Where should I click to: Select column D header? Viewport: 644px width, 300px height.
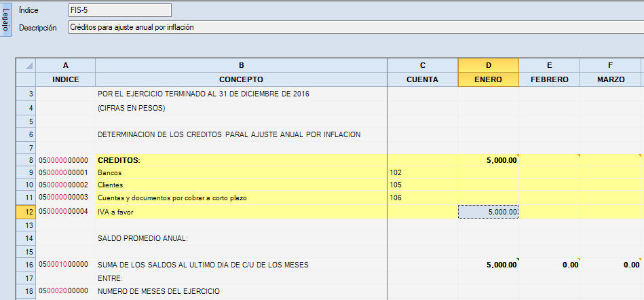(489, 65)
